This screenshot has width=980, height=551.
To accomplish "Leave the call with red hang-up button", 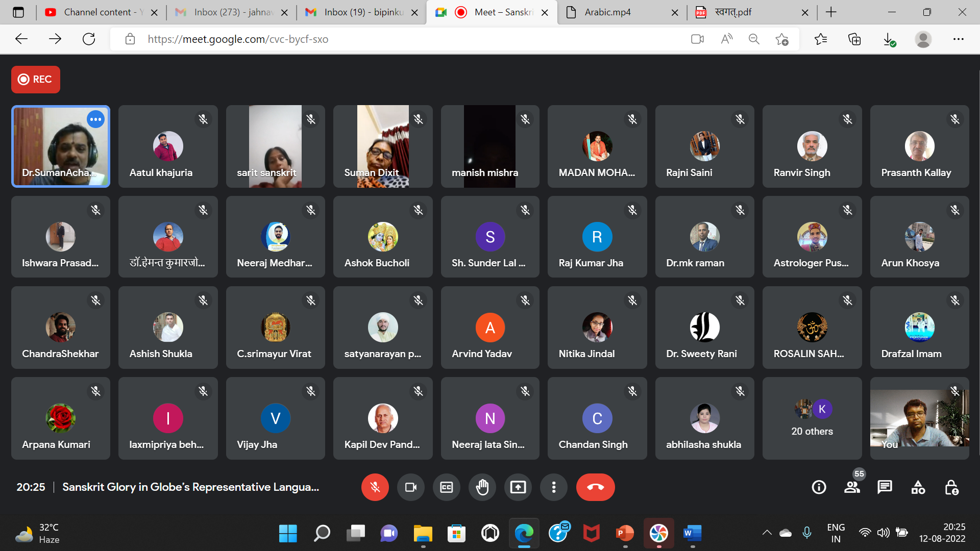I will [x=595, y=487].
